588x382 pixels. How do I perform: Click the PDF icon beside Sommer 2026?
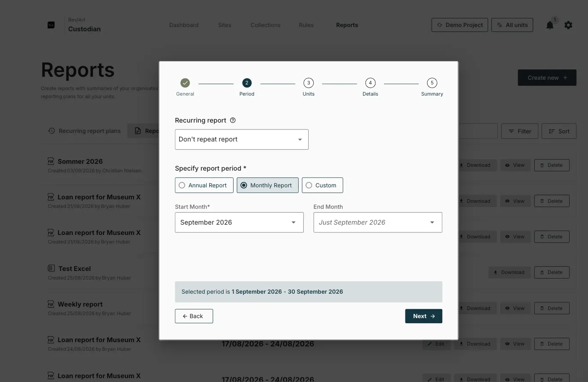(x=51, y=161)
